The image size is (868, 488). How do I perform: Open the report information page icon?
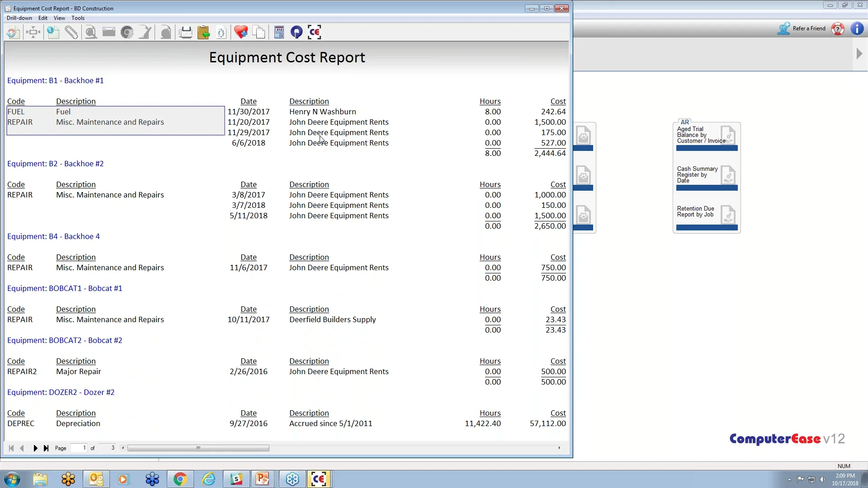point(53,32)
